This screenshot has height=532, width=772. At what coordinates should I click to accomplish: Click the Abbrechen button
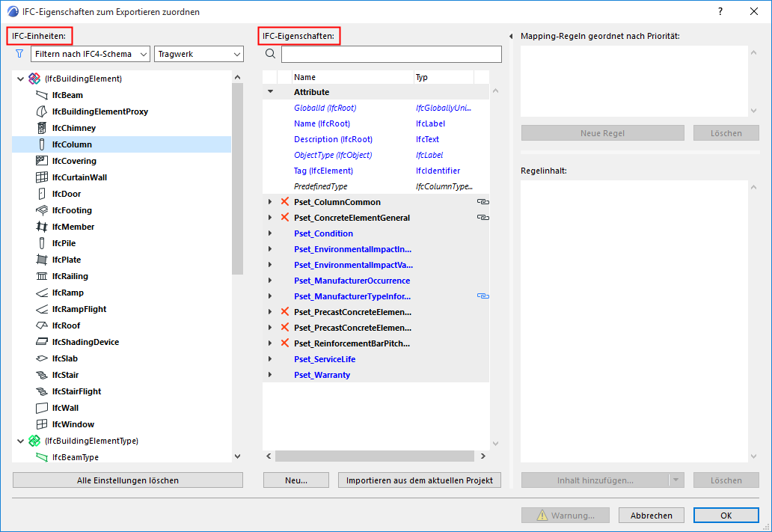coord(652,516)
